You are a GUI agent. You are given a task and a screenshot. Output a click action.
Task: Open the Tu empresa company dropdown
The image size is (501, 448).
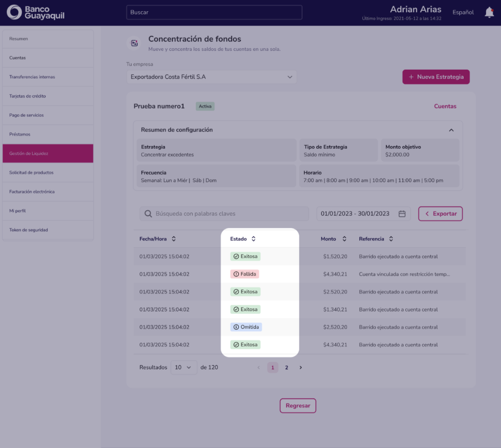[x=211, y=77]
